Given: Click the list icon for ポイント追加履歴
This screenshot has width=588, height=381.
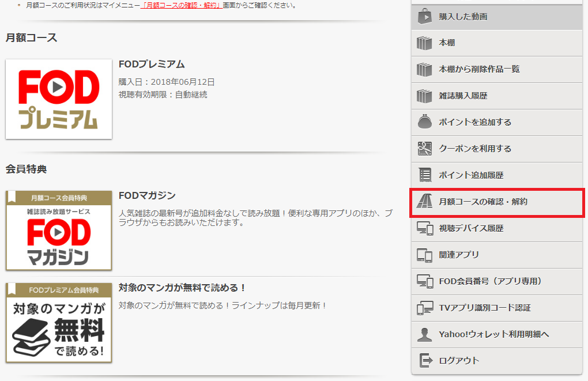Looking at the screenshot, I should tap(425, 175).
